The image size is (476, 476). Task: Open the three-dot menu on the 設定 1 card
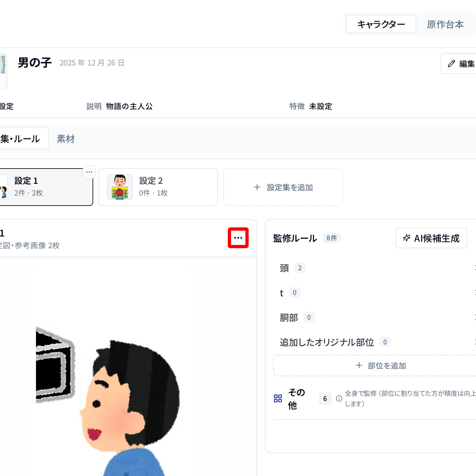click(89, 172)
